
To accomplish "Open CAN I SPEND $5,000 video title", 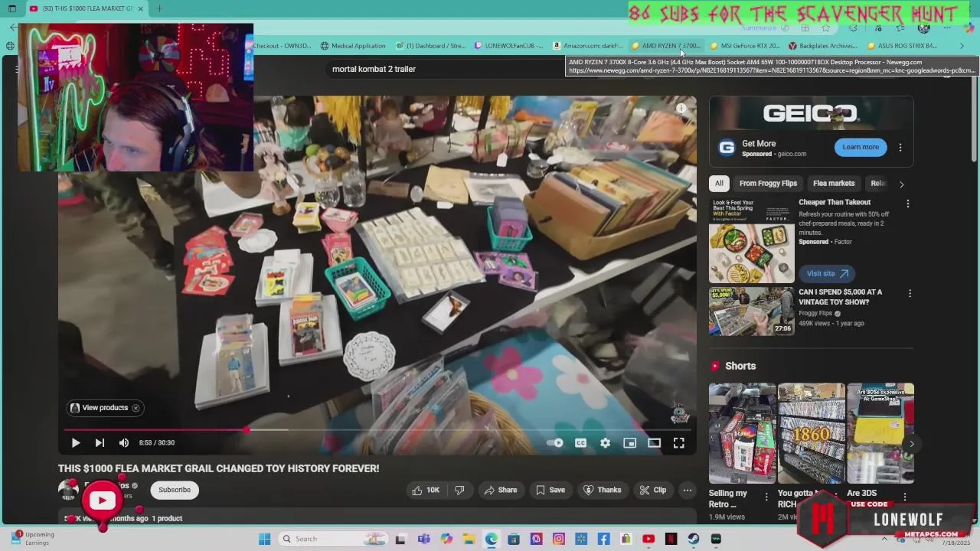I will click(x=840, y=297).
